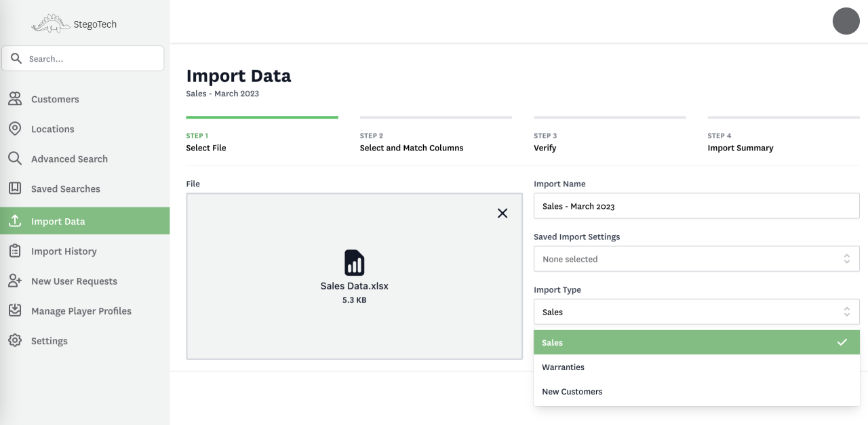Edit the Import Name field
This screenshot has width=868, height=425.
coord(696,206)
